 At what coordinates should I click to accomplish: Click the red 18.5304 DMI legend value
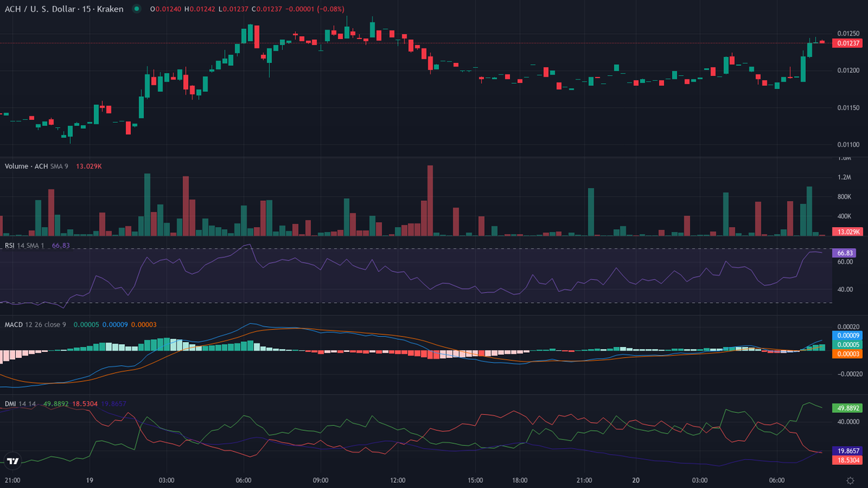pyautogui.click(x=84, y=403)
